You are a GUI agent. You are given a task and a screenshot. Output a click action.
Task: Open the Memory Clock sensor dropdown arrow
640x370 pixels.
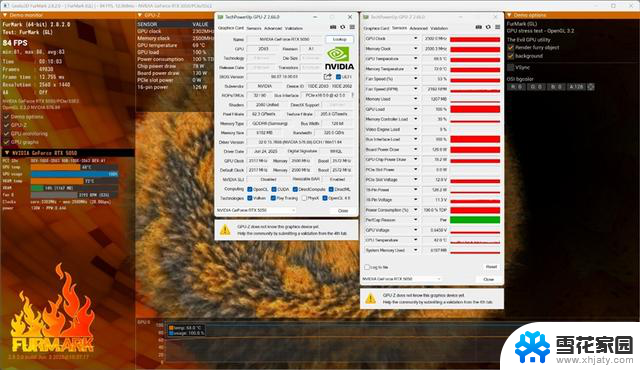point(416,49)
